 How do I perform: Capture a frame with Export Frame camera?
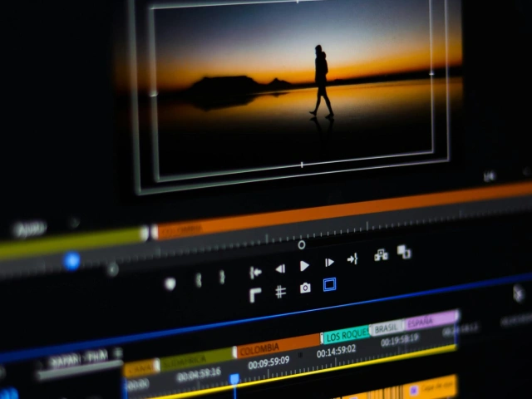click(x=305, y=288)
